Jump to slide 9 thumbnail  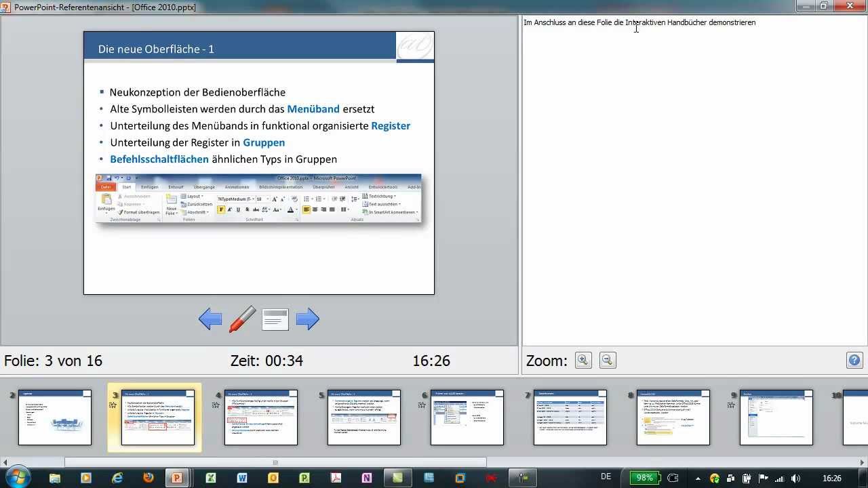(776, 418)
